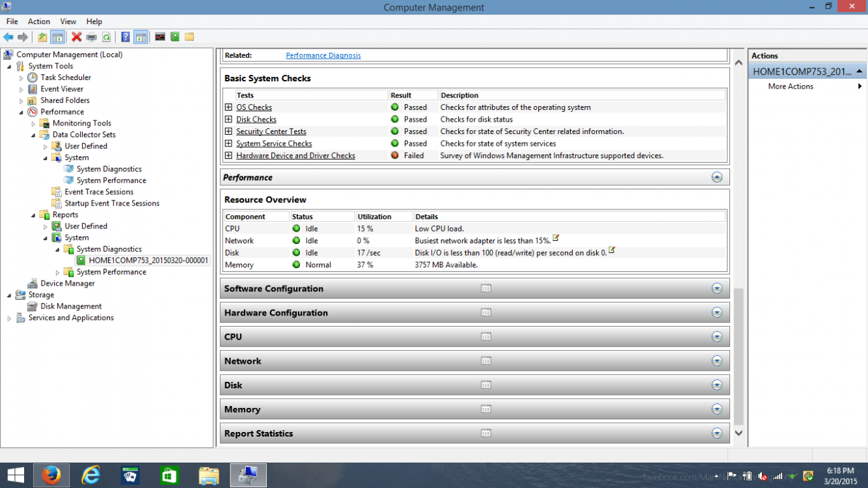Select HOME1COMP753_20150320-000001 report node
868x488 pixels.
148,260
